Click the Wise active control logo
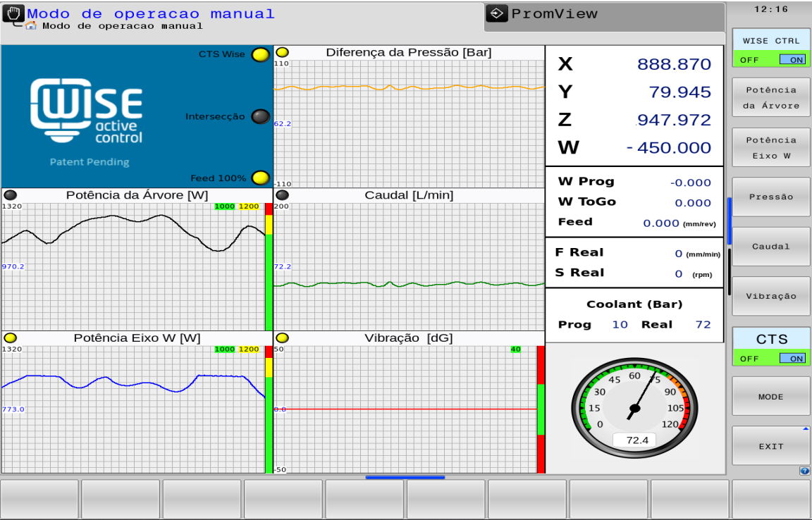The width and height of the screenshot is (812, 520). pyautogui.click(x=86, y=111)
